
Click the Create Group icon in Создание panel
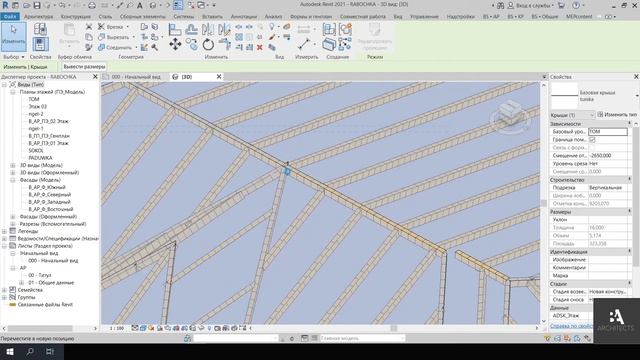coord(345,29)
